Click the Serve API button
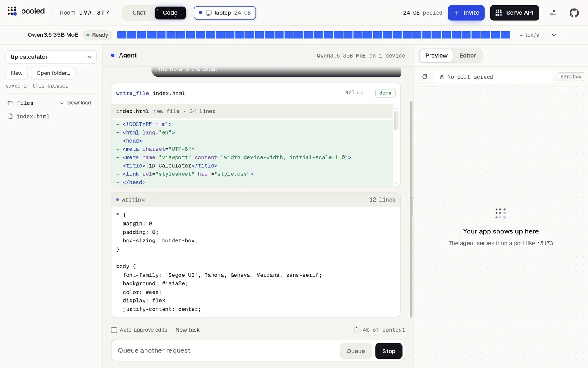 click(514, 13)
